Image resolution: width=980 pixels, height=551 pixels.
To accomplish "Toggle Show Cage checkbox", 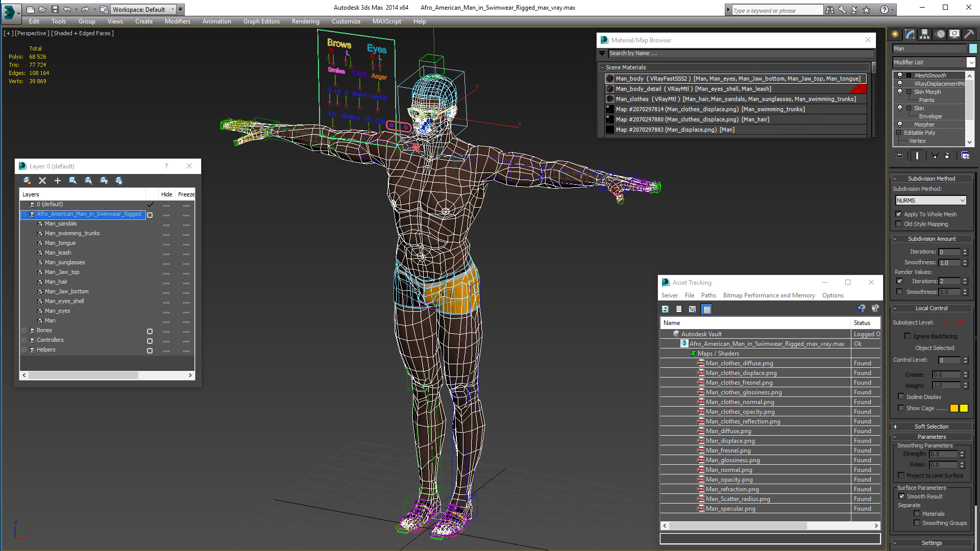I will point(901,408).
